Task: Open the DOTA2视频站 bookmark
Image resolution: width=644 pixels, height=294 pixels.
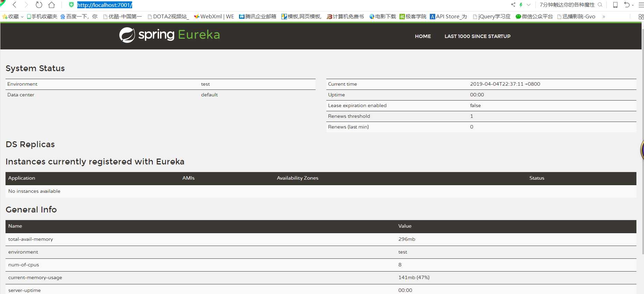Action: pos(168,17)
